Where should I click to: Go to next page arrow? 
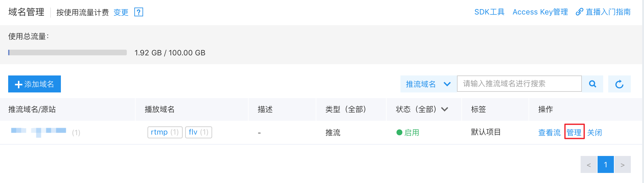[x=622, y=164]
